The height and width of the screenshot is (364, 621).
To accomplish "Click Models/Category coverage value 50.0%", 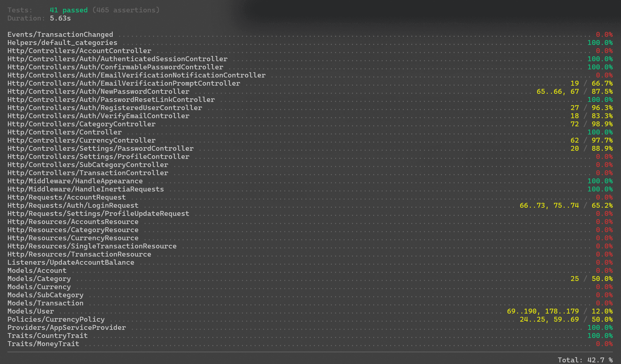I will [602, 279].
